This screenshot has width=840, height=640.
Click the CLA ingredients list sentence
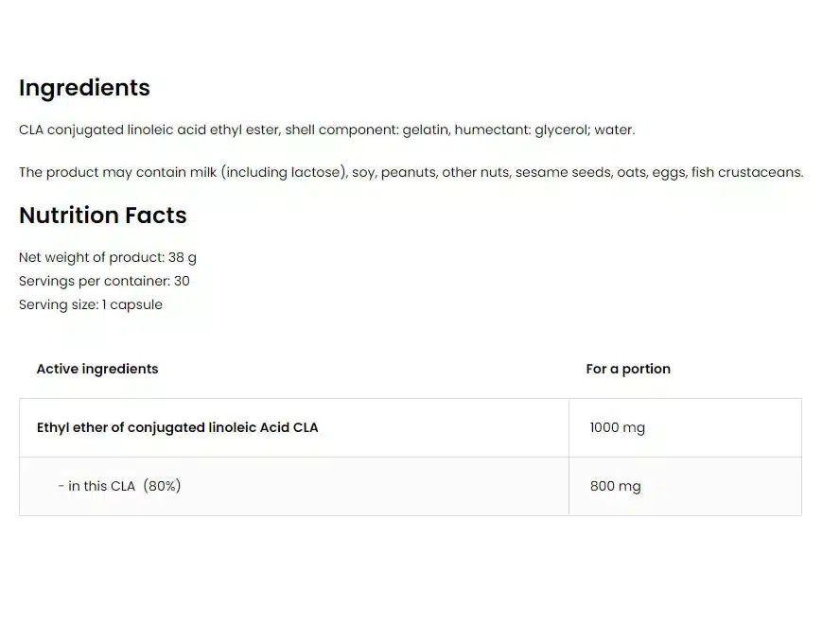click(326, 130)
